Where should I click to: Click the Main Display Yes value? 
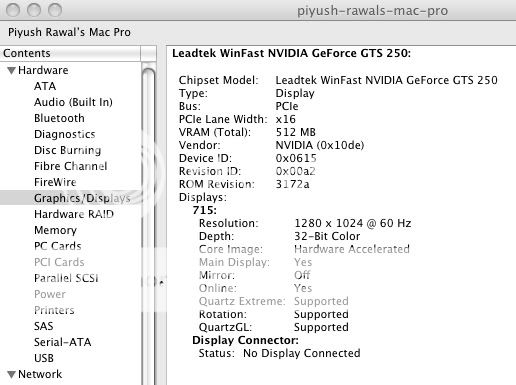(303, 262)
